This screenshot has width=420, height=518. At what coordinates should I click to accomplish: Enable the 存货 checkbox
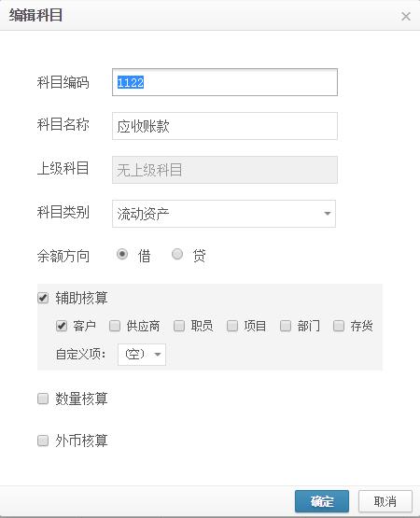[339, 326]
